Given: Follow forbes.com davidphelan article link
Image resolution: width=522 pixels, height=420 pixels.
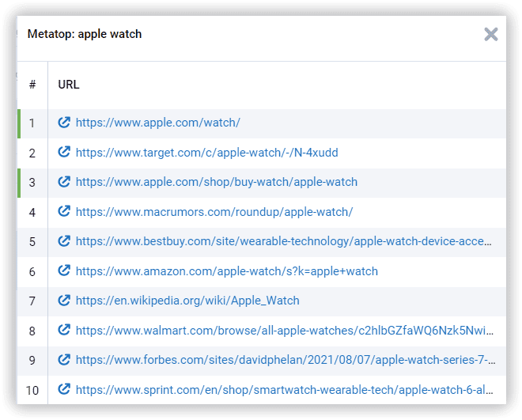Looking at the screenshot, I should coord(286,360).
